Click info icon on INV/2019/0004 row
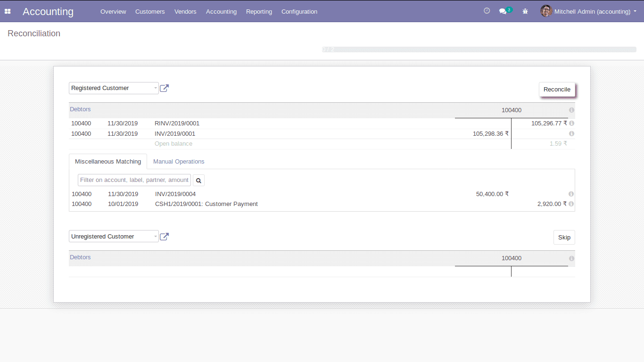 [x=571, y=194]
